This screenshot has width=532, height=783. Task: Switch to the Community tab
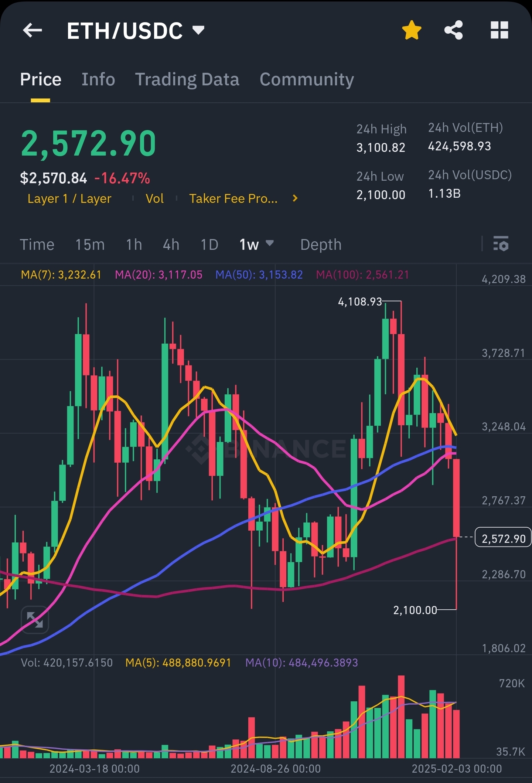pyautogui.click(x=307, y=79)
